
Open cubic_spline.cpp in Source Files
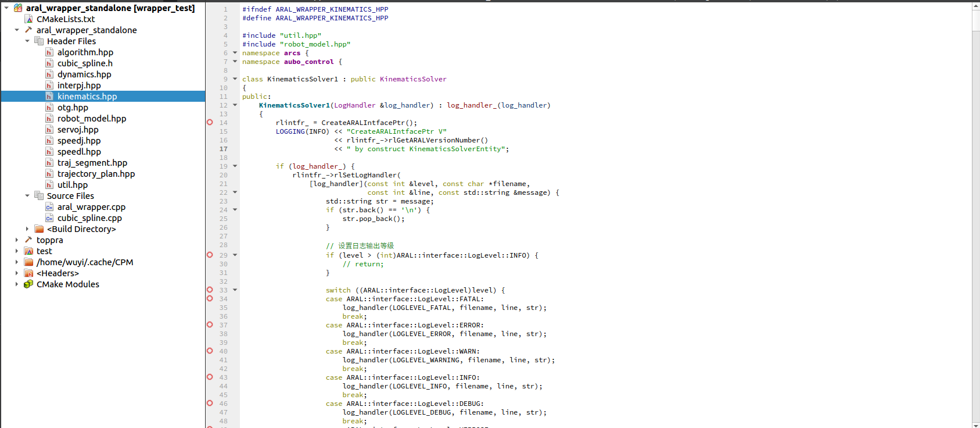[x=89, y=218]
